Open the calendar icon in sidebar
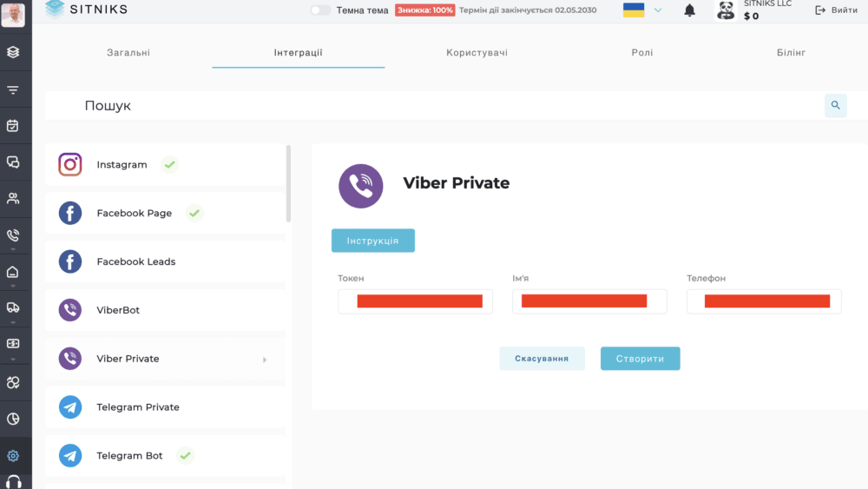This screenshot has height=489, width=868. (13, 126)
